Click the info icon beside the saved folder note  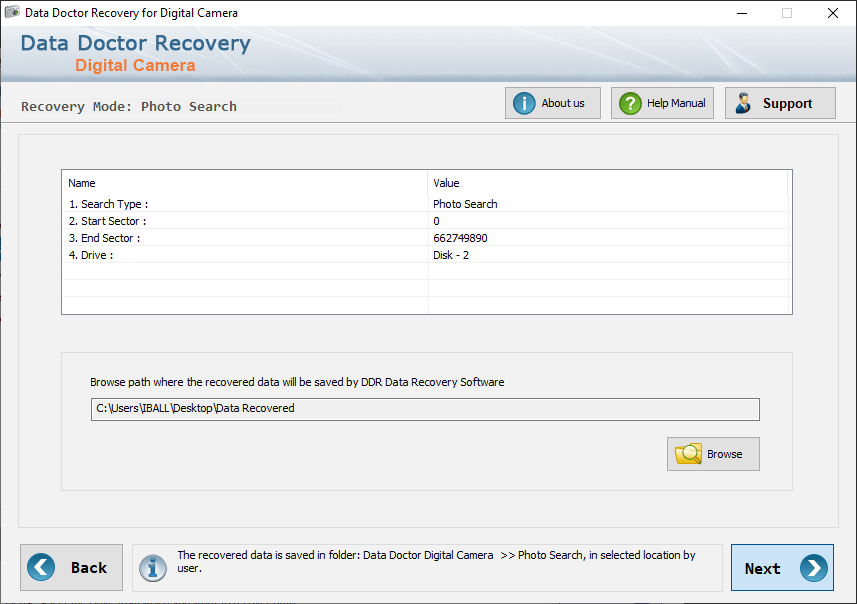coord(152,568)
